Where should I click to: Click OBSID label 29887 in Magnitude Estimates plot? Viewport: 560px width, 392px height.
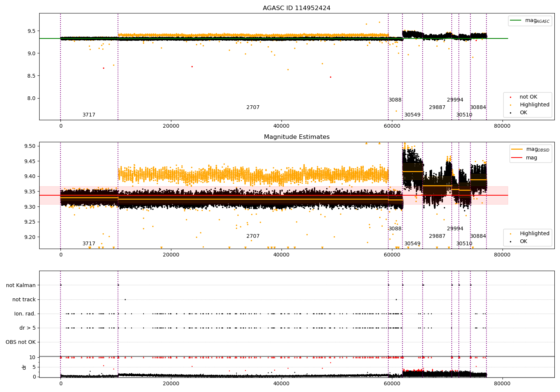[437, 236]
